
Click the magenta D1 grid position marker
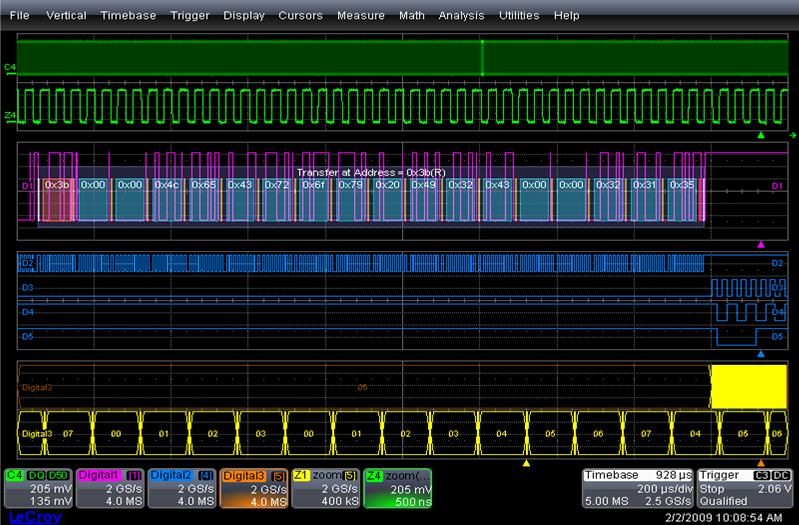pos(761,244)
